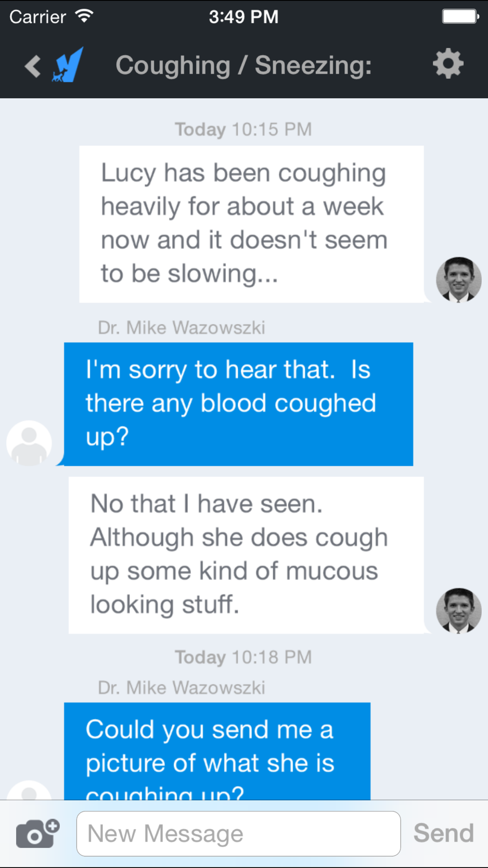Tap the Today 10:18 PM timestamp
Screen dimensions: 488x868
point(244,657)
